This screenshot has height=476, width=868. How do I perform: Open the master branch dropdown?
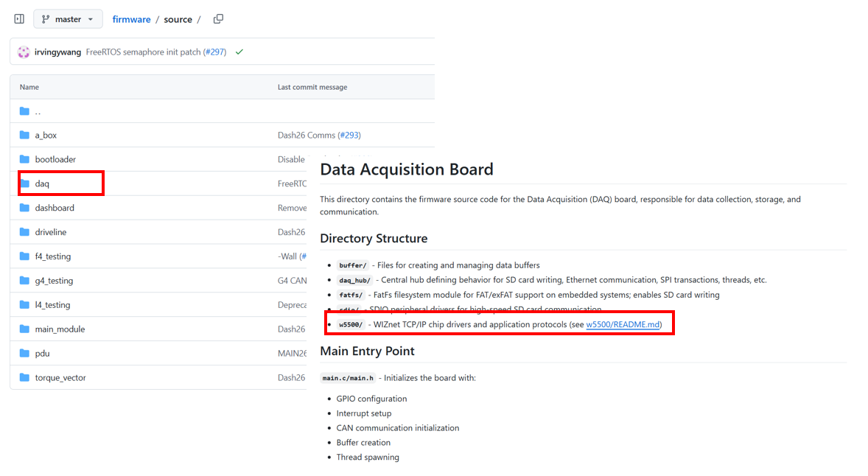pyautogui.click(x=68, y=19)
